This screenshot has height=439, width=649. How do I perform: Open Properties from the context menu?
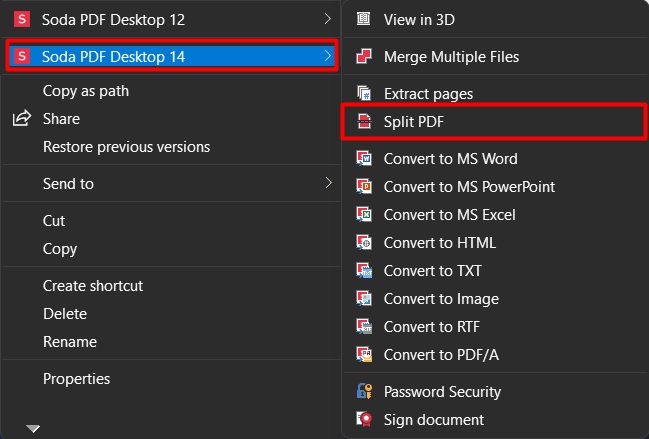click(x=76, y=379)
